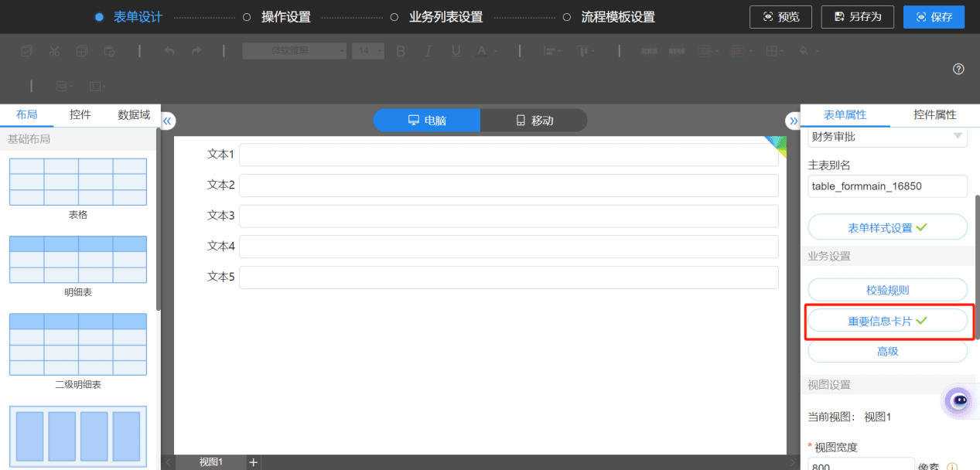This screenshot has width=980, height=470.
Task: Click the 文本2 input field
Action: click(509, 186)
